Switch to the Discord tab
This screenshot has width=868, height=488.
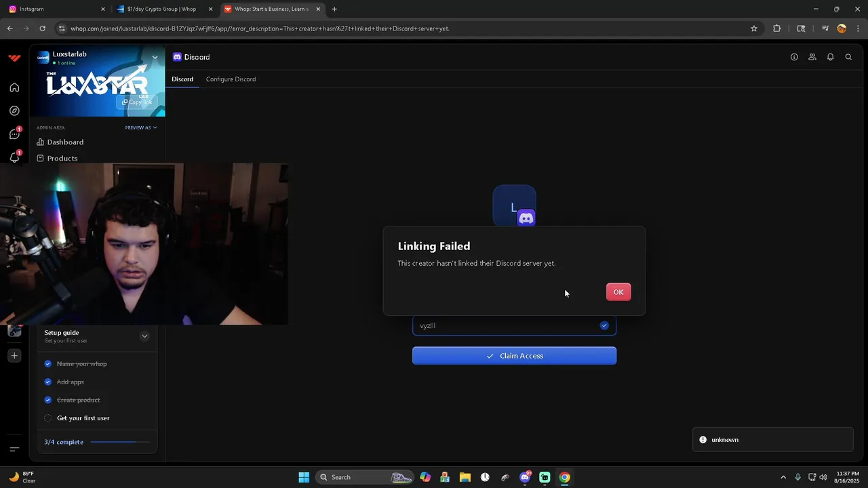tap(182, 79)
